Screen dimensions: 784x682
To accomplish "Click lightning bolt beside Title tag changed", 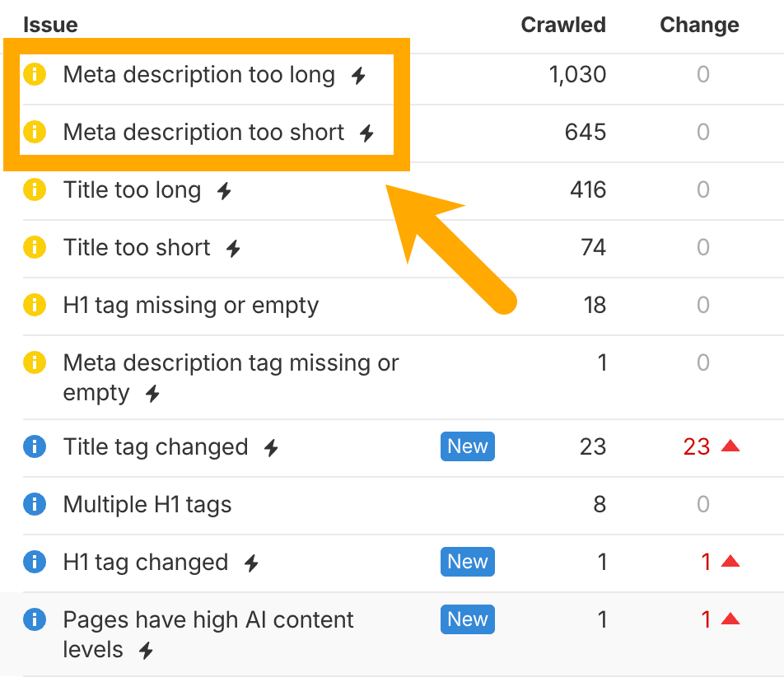I will [271, 448].
